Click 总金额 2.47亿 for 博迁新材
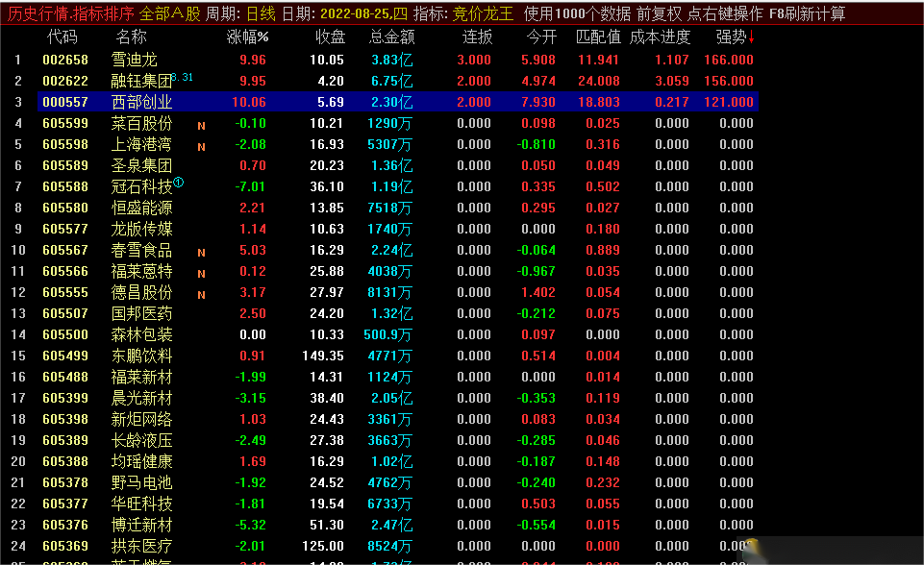Screen dimensions: 924x565 click(392, 527)
